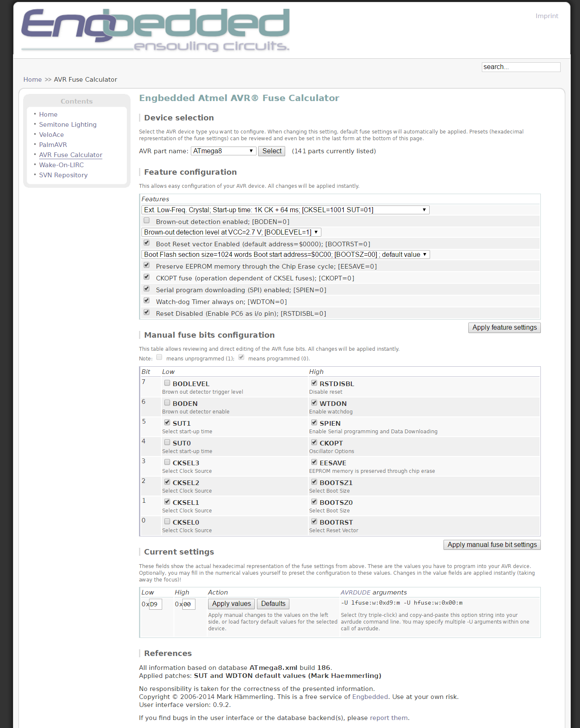The image size is (580, 728).
Task: Toggle Preserve EEPROM memory checkbox
Action: pos(147,265)
